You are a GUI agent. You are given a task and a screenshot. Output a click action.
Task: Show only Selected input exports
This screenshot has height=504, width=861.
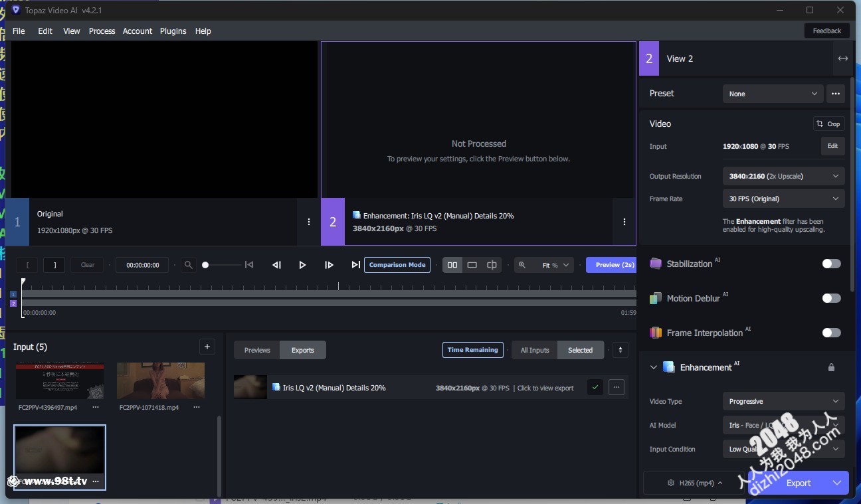pos(580,350)
